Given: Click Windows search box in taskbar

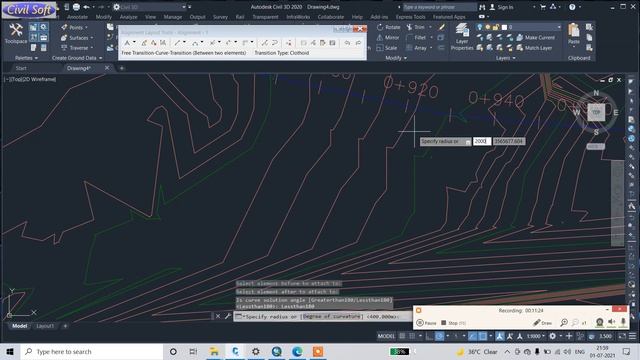Looking at the screenshot, I should (92, 351).
